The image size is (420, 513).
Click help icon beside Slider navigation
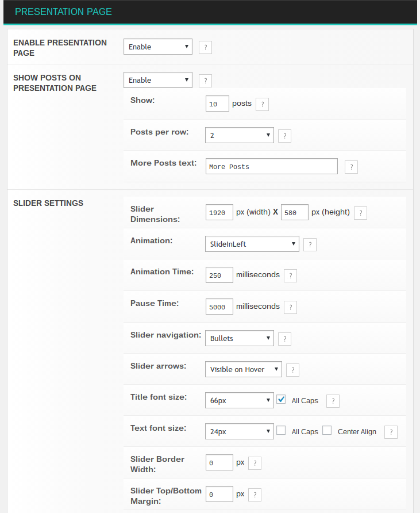pos(284,339)
